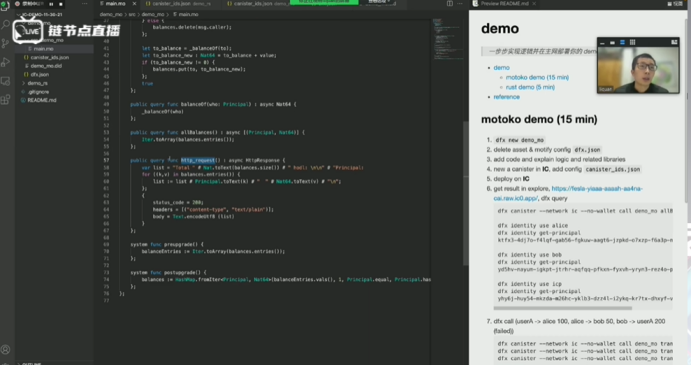The height and width of the screenshot is (365, 692).
Task: Click line number 69 in gutter
Action: click(x=106, y=244)
